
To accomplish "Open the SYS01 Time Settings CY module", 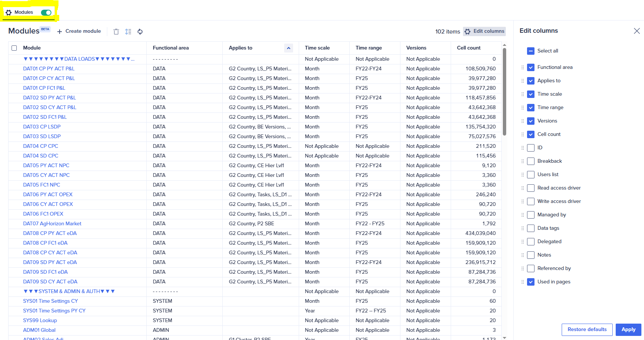I will tap(51, 301).
